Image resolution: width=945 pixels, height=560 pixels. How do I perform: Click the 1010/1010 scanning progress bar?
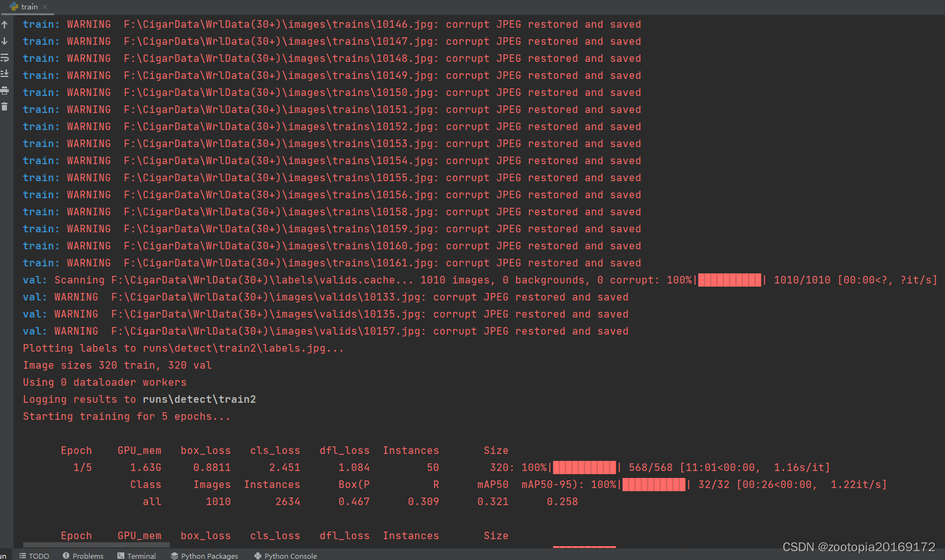click(x=730, y=280)
